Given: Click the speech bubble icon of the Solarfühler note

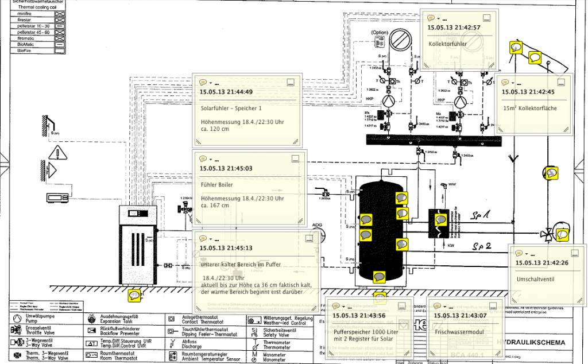Looking at the screenshot, I should click(x=203, y=82).
